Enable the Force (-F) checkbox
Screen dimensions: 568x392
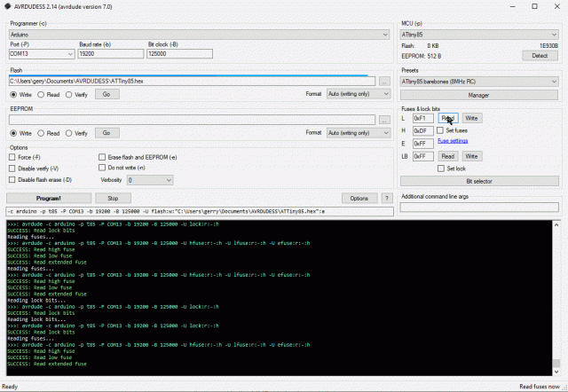(x=12, y=157)
